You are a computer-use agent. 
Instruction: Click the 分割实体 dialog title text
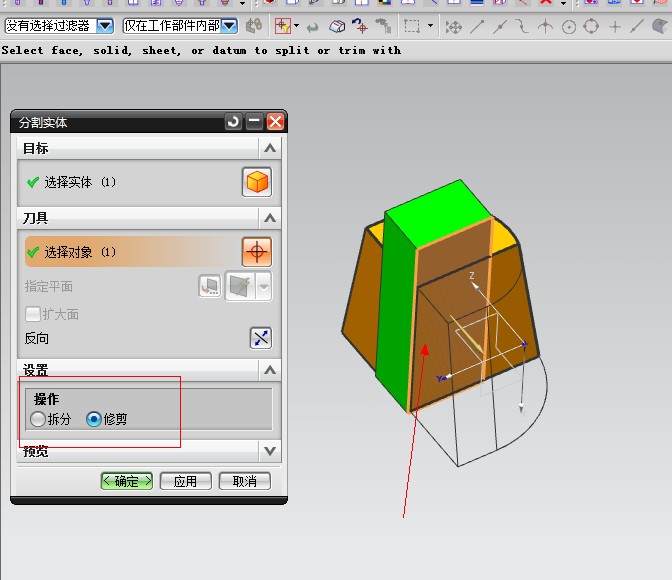(x=43, y=123)
